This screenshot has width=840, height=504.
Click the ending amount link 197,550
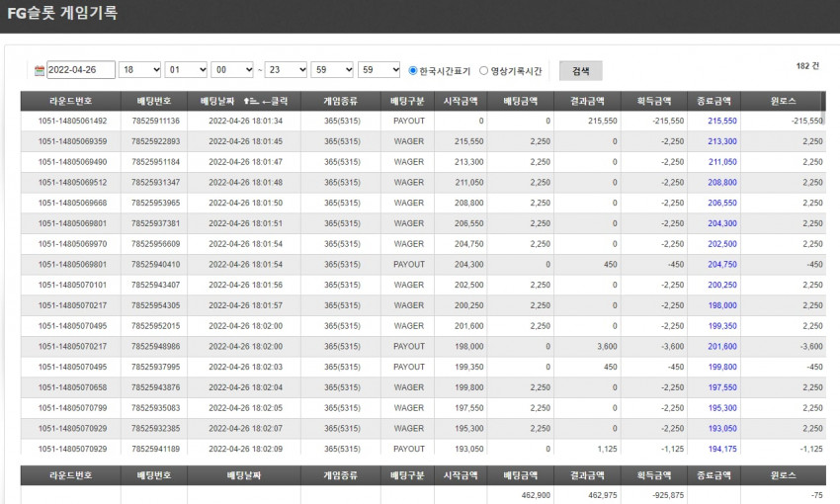722,387
